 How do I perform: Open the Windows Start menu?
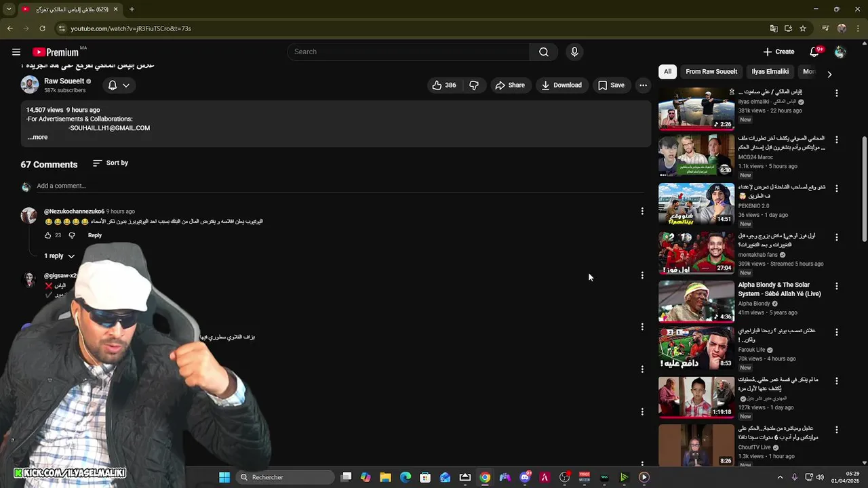pyautogui.click(x=224, y=477)
